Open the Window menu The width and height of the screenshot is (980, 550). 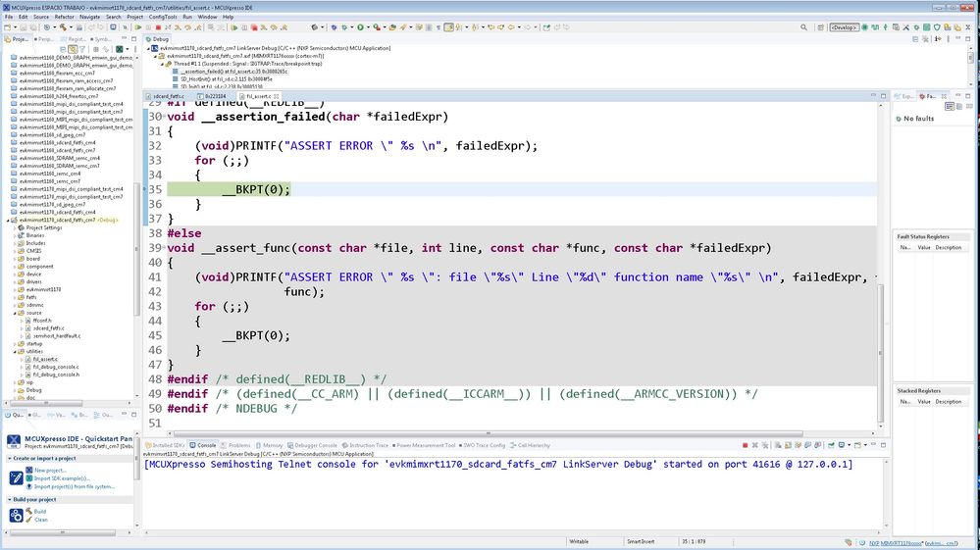click(x=208, y=17)
